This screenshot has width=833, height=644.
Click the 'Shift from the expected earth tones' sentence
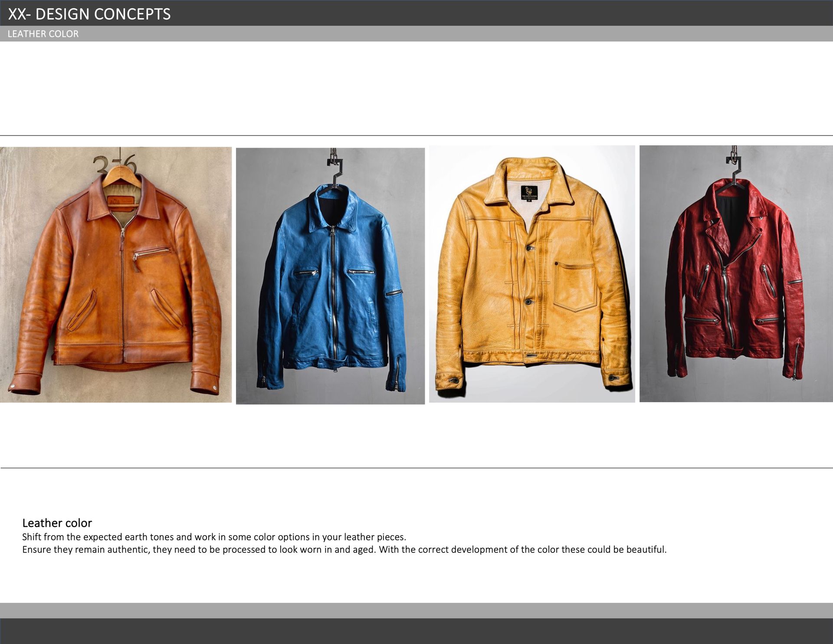214,537
